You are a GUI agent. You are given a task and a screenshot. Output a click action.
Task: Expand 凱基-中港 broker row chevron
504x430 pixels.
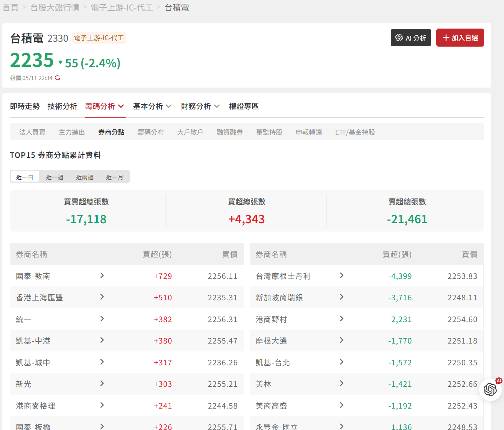pos(102,340)
